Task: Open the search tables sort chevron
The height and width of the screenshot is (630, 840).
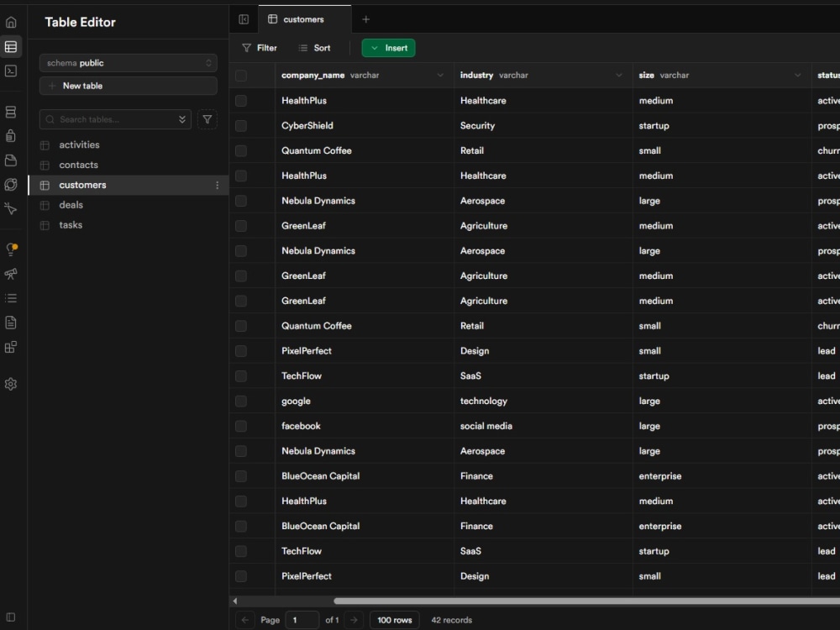Action: [182, 119]
